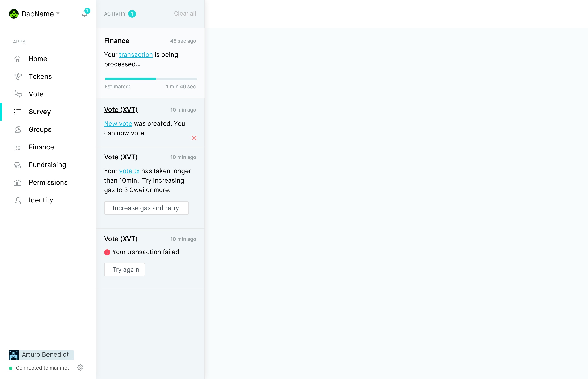
Task: Open the transaction link in Finance activity
Action: 136,55
